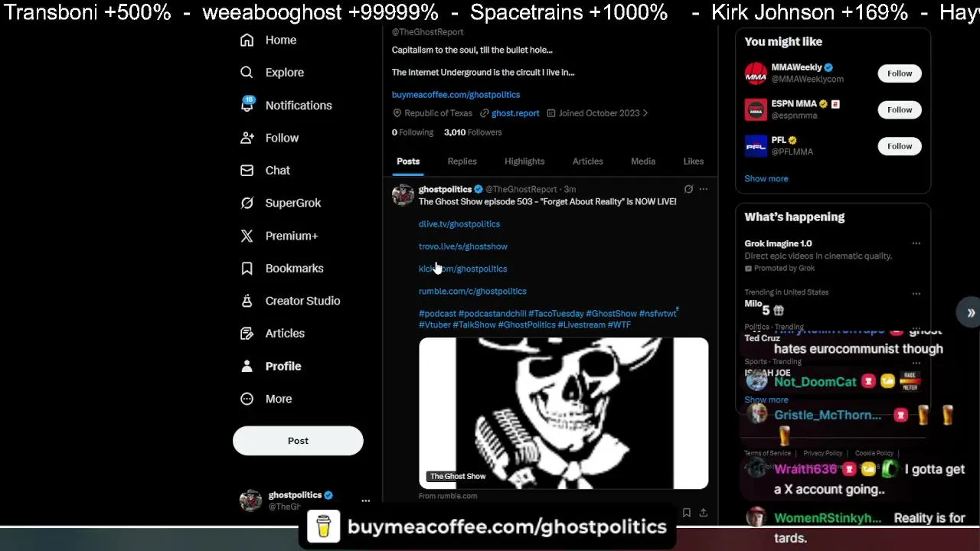This screenshot has height=551, width=980.
Task: Follow PFL
Action: [900, 145]
